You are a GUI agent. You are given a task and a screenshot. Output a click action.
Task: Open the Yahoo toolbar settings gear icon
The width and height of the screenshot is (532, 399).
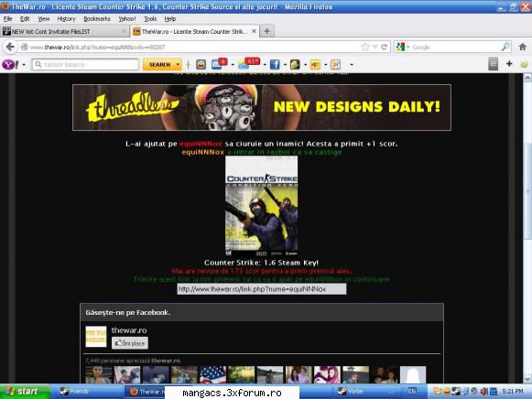524,64
